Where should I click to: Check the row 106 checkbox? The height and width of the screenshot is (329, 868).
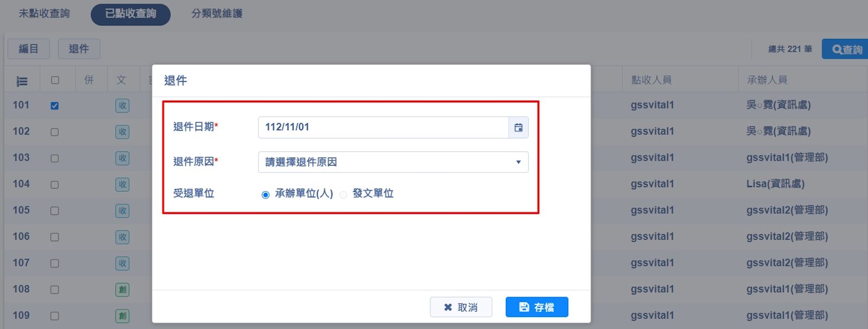[55, 237]
